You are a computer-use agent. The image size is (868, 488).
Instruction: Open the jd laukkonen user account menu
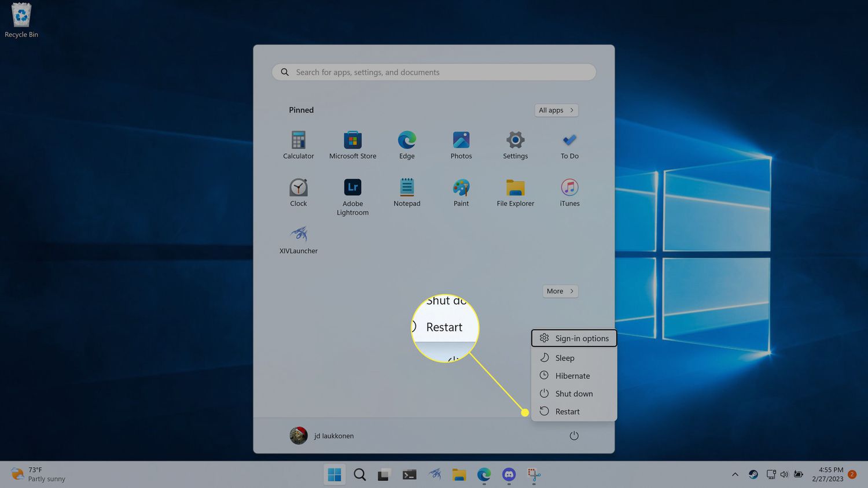(x=322, y=436)
